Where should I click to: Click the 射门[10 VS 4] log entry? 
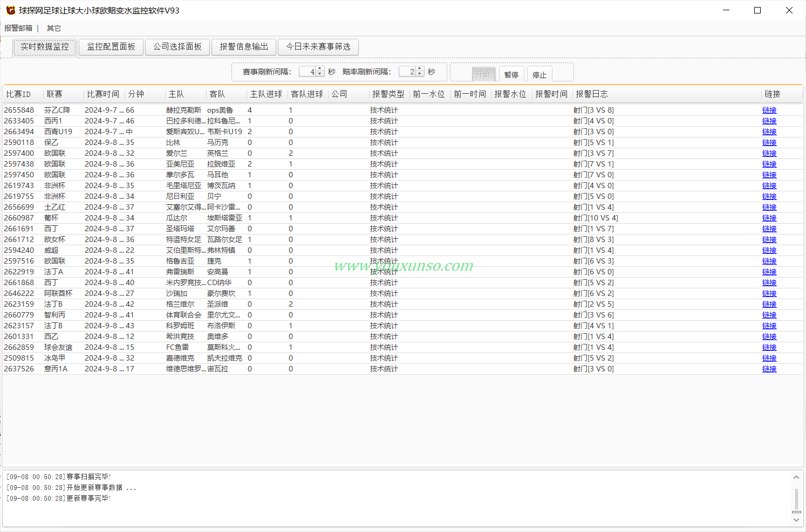click(x=596, y=218)
